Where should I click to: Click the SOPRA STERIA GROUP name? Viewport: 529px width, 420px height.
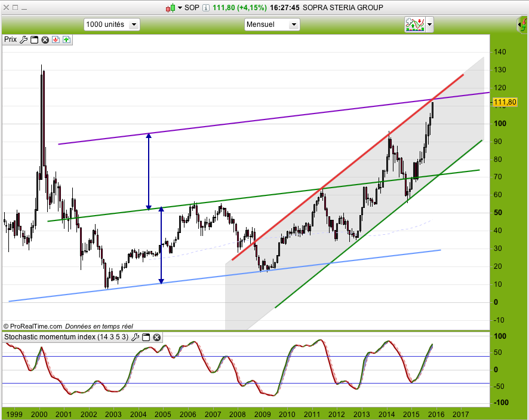coord(343,7)
